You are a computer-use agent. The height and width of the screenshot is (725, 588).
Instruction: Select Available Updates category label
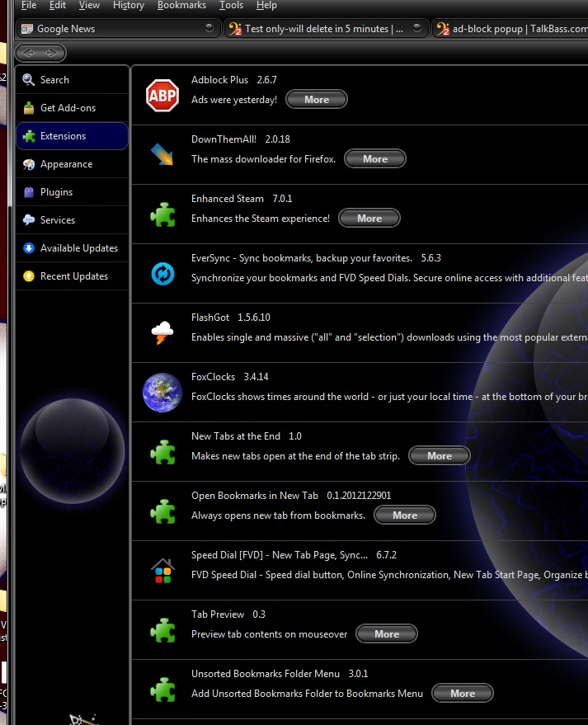pos(79,248)
